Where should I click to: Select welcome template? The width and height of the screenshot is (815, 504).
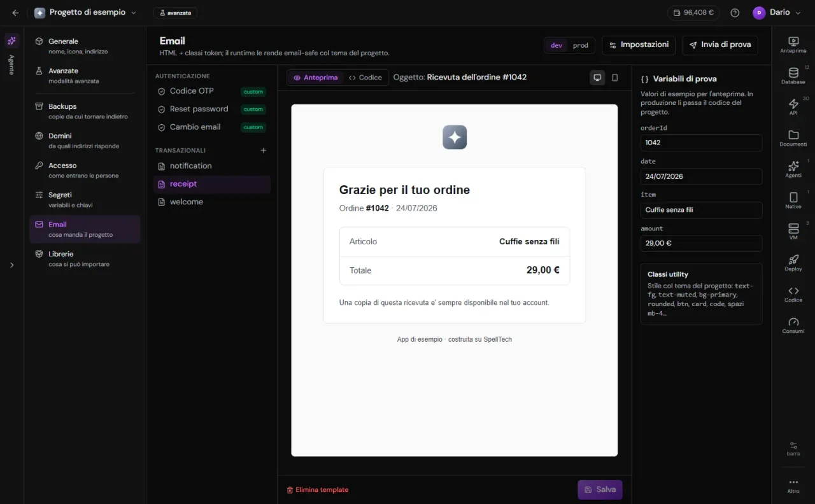(211, 202)
